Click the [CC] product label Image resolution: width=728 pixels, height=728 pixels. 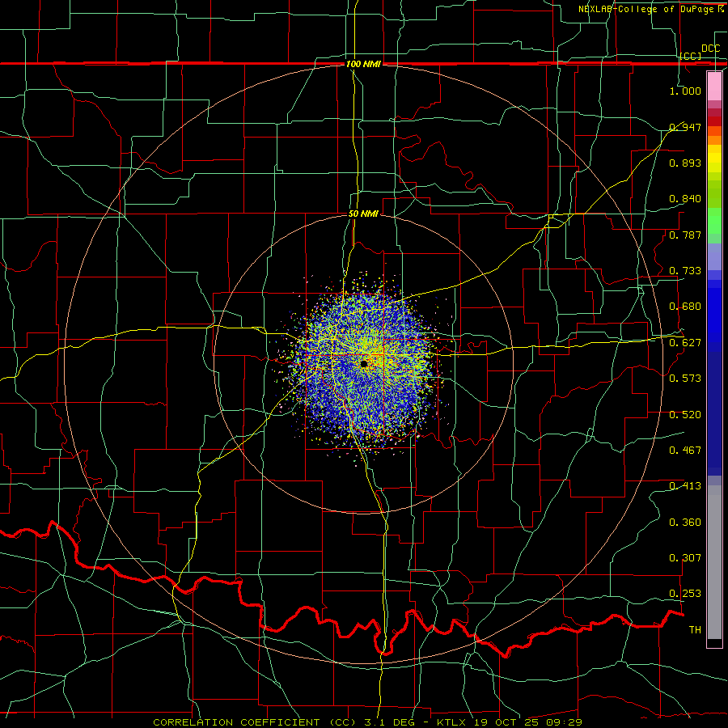[x=691, y=56]
